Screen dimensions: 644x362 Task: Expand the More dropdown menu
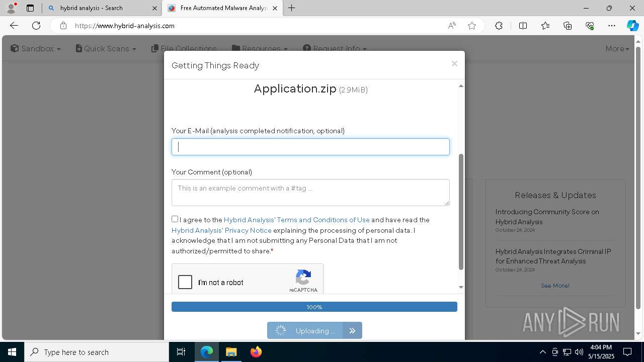pyautogui.click(x=617, y=48)
